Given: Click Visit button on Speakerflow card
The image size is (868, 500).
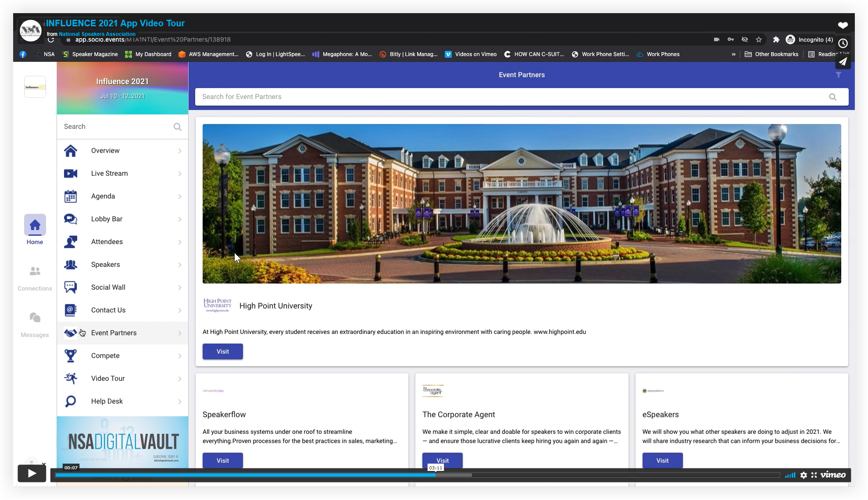Looking at the screenshot, I should (x=223, y=460).
